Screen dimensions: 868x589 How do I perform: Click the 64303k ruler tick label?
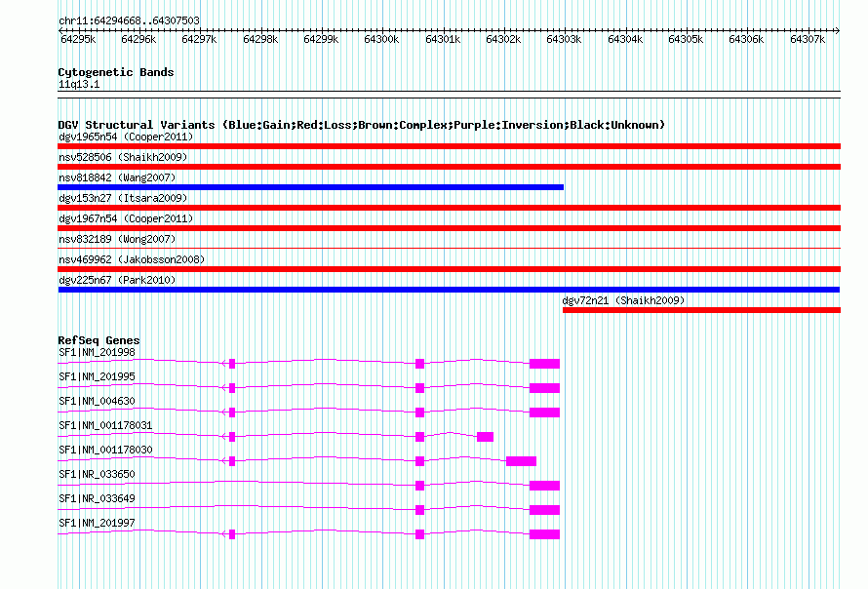point(564,39)
